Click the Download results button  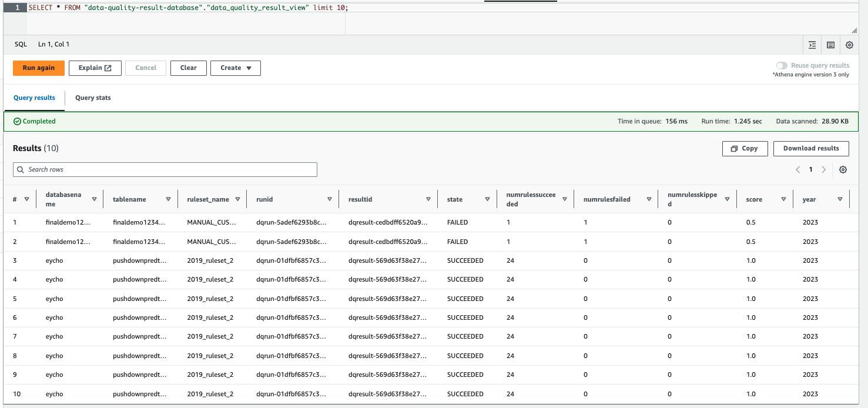pos(811,149)
